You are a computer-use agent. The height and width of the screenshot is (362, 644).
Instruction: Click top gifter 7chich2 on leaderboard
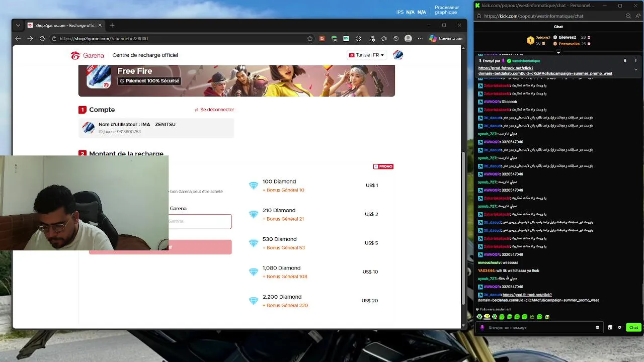coord(543,38)
